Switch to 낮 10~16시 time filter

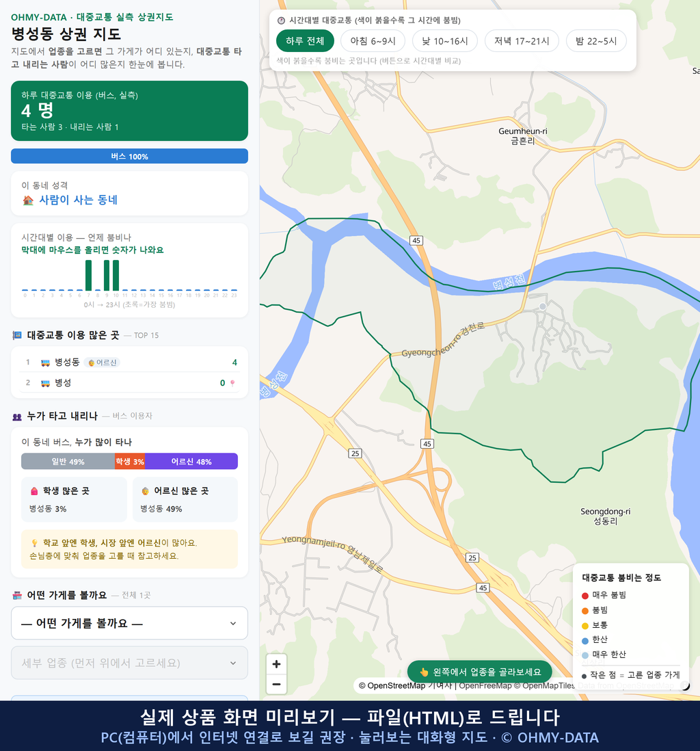pos(445,41)
